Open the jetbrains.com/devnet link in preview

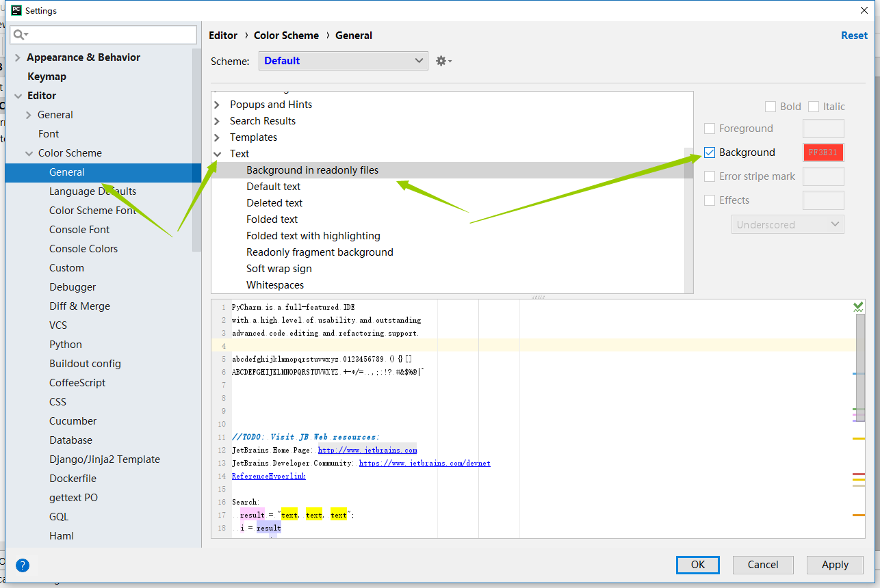coord(424,463)
